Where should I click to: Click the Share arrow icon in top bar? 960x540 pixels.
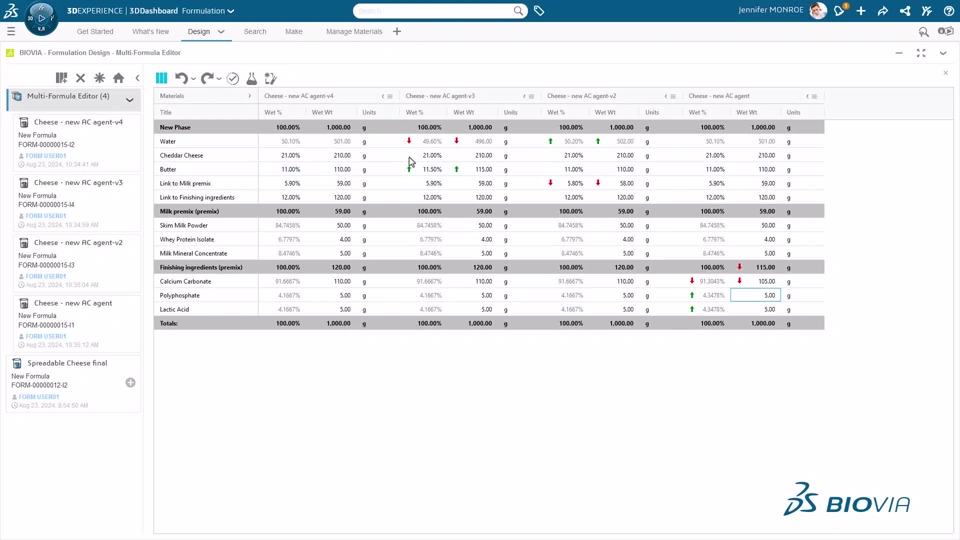tap(883, 10)
